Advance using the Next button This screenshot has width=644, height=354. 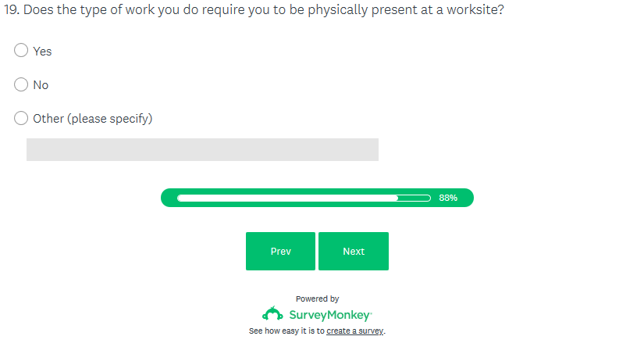(x=354, y=252)
